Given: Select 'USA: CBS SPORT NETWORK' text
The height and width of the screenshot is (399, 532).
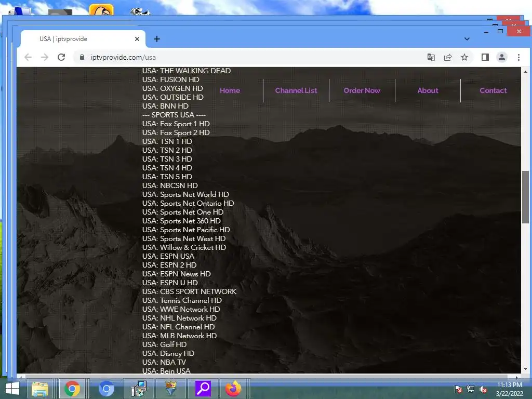Looking at the screenshot, I should 189,291.
